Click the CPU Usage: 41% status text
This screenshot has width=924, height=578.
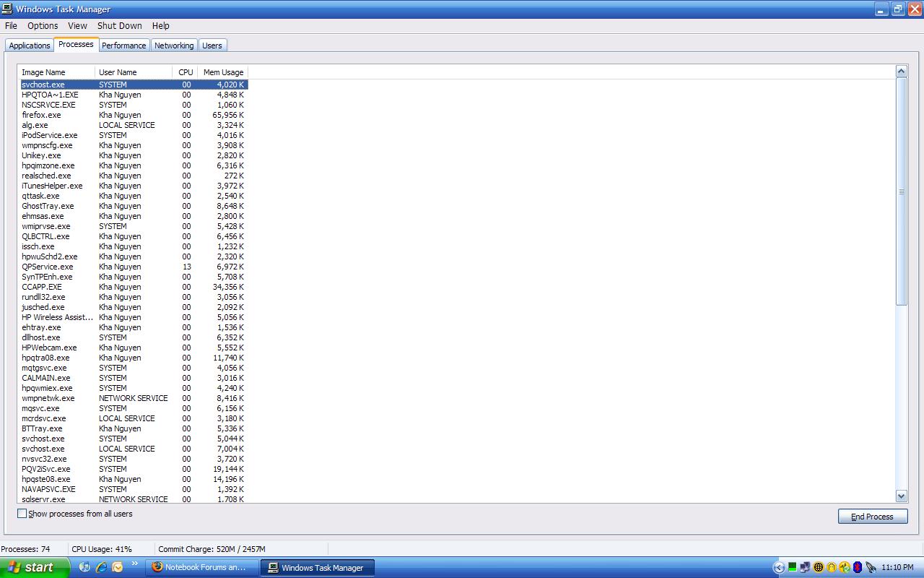coord(102,549)
